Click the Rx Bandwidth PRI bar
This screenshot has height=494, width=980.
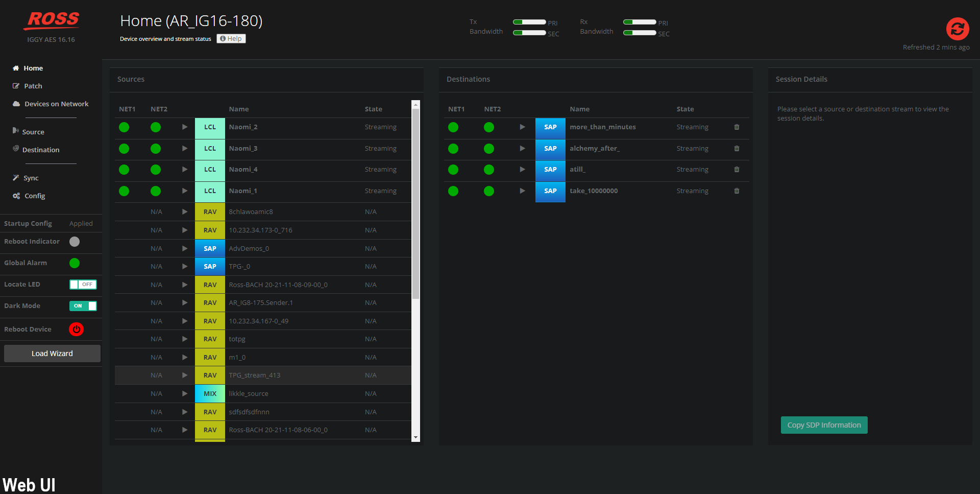640,22
